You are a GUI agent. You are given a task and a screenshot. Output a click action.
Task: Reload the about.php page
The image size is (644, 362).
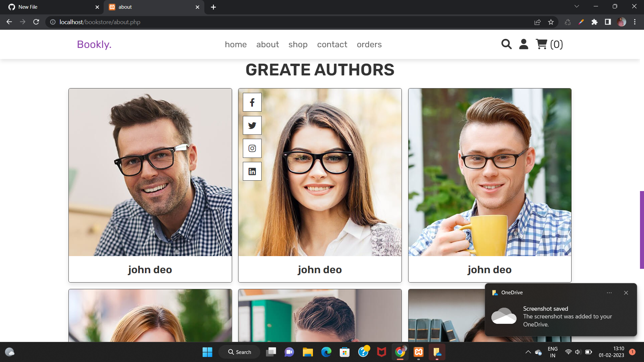(x=36, y=22)
